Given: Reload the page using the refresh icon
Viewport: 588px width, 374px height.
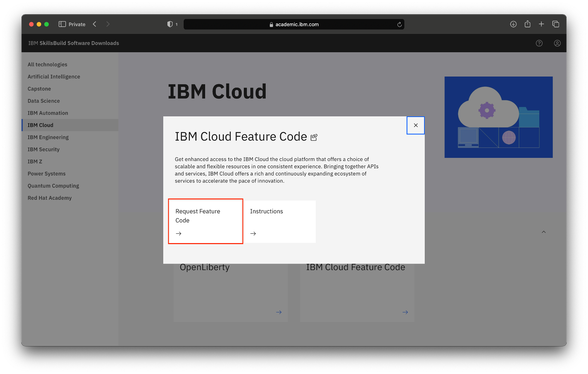Looking at the screenshot, I should (399, 25).
